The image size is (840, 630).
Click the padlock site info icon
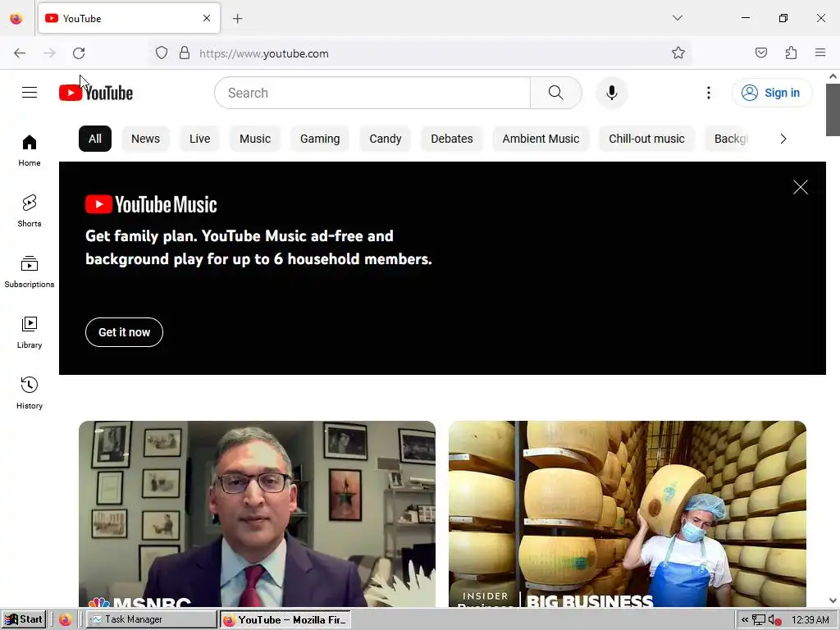point(185,53)
